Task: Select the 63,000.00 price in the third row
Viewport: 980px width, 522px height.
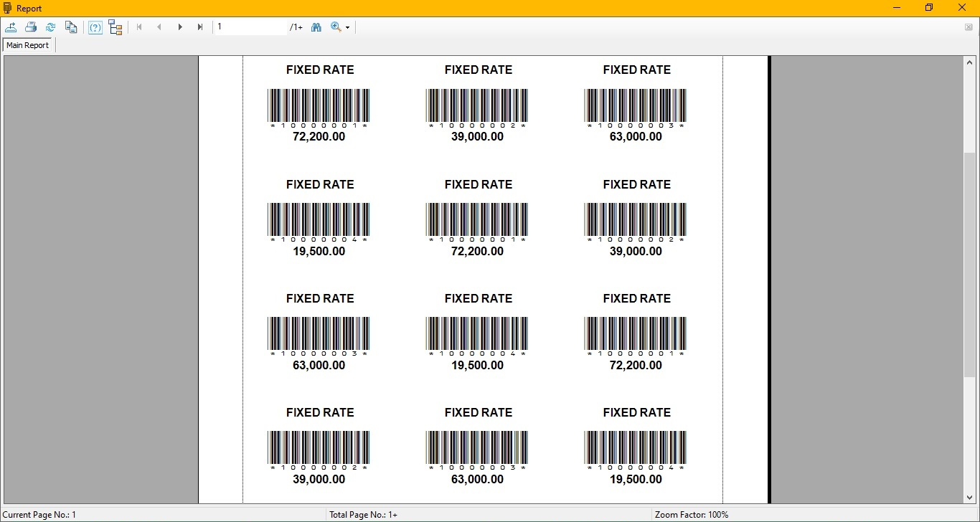Action: point(319,366)
